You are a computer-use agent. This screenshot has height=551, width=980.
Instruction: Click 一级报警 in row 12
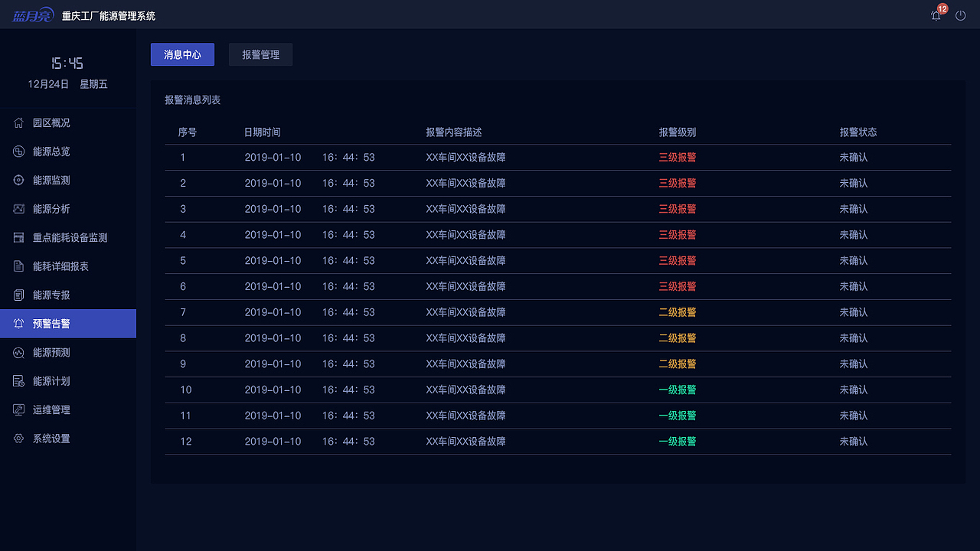pos(678,442)
